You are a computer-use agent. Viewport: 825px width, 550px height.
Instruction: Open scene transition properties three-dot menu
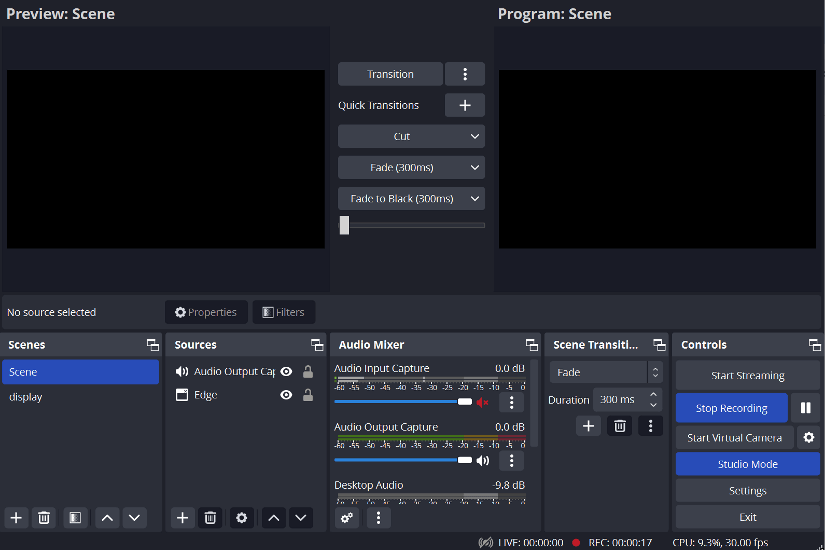tap(650, 426)
